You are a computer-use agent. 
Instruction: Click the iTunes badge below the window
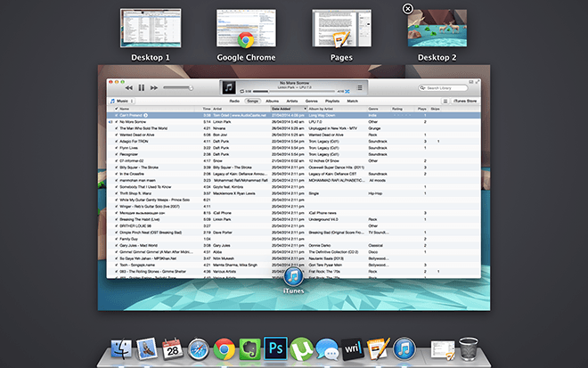(294, 277)
